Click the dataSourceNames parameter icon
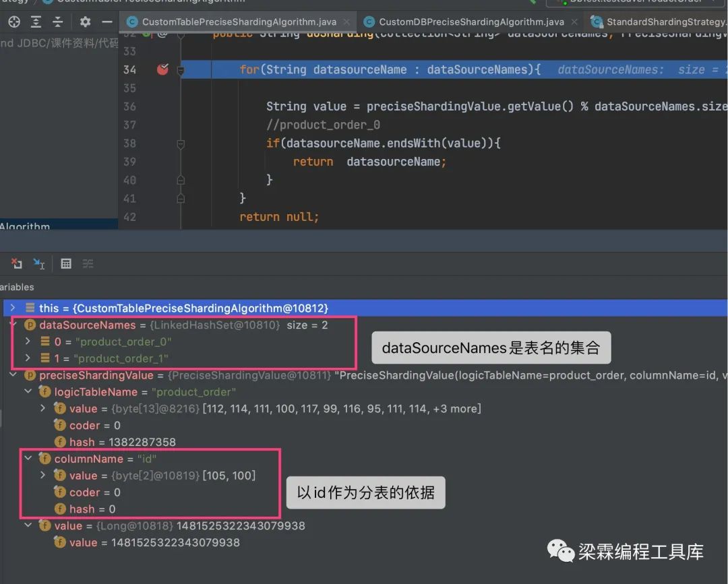 pyautogui.click(x=30, y=325)
